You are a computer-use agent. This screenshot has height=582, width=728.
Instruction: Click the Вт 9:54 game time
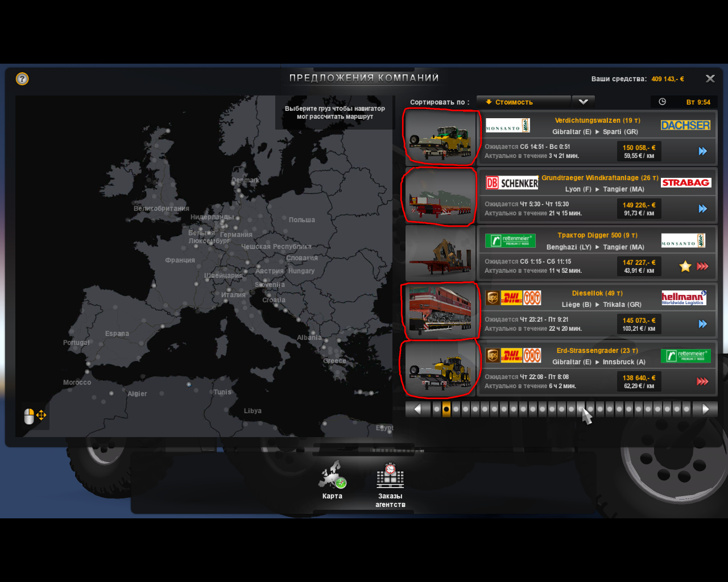[698, 102]
